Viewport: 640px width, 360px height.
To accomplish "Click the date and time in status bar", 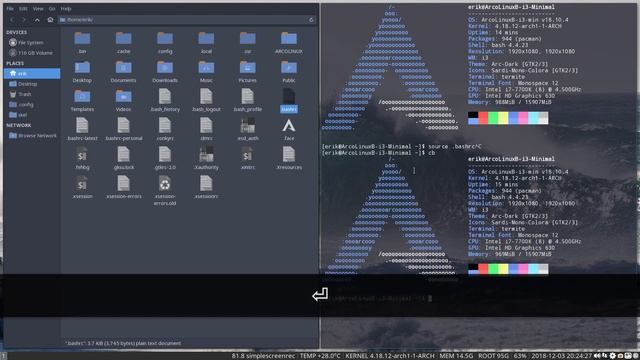I will (x=561, y=356).
